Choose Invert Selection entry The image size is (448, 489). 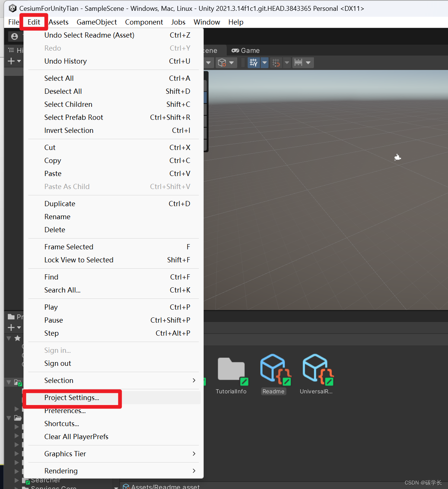click(114, 130)
